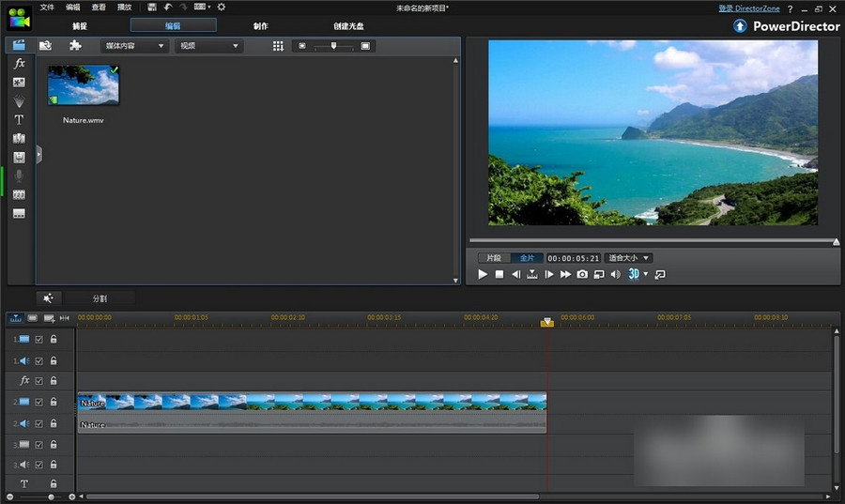This screenshot has height=504, width=845.
Task: Toggle the fx track enable checkbox
Action: 38,381
